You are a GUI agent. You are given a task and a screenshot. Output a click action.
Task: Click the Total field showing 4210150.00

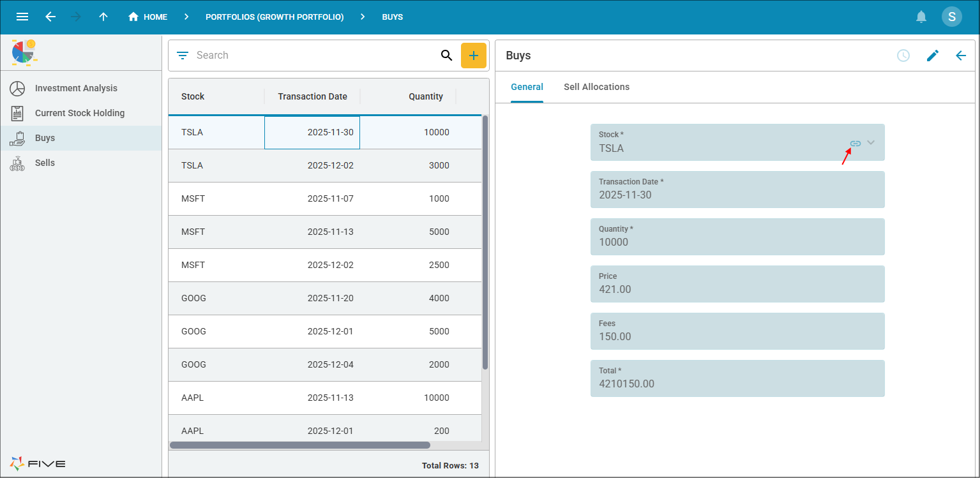pos(737,378)
